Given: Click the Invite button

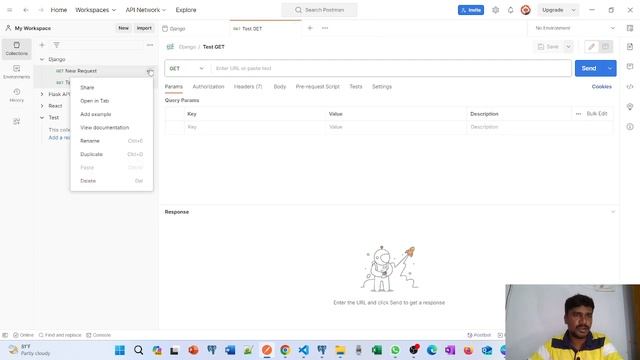Looking at the screenshot, I should [x=471, y=10].
